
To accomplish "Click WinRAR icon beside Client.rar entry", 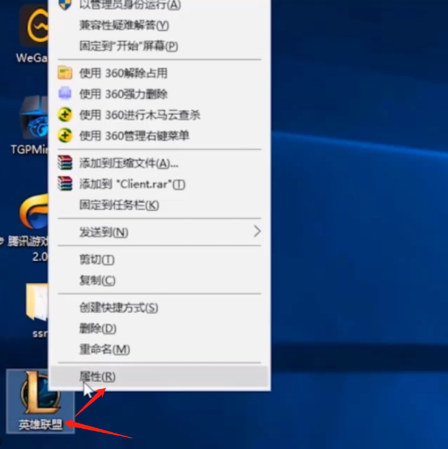I will coord(65,184).
